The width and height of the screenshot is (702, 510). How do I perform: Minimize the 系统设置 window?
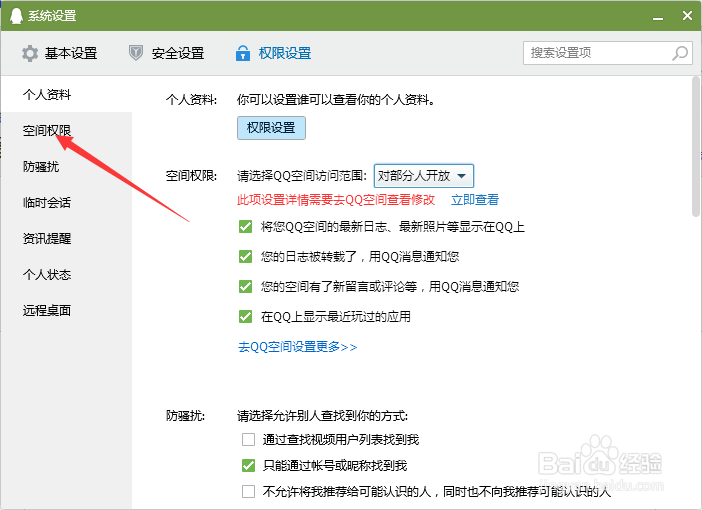click(658, 17)
